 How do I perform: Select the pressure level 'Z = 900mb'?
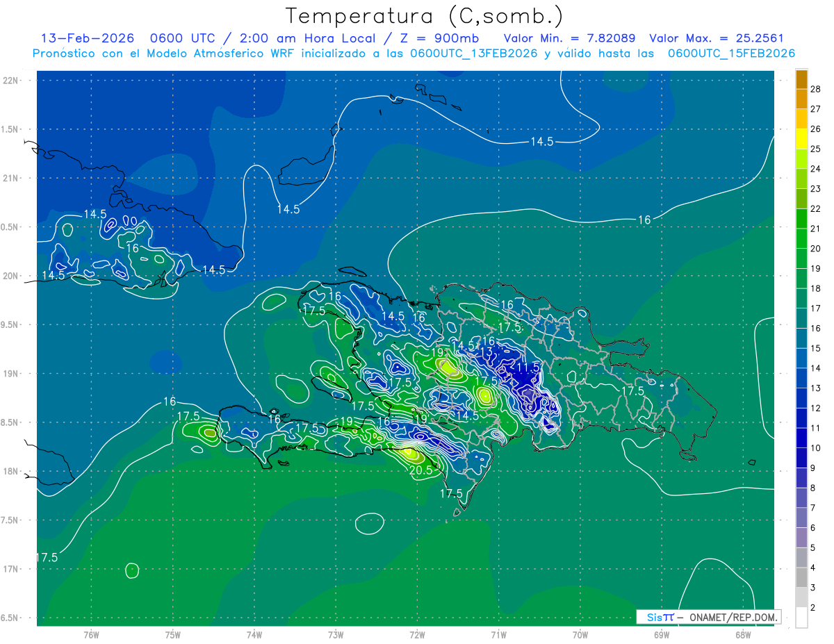tap(441, 38)
